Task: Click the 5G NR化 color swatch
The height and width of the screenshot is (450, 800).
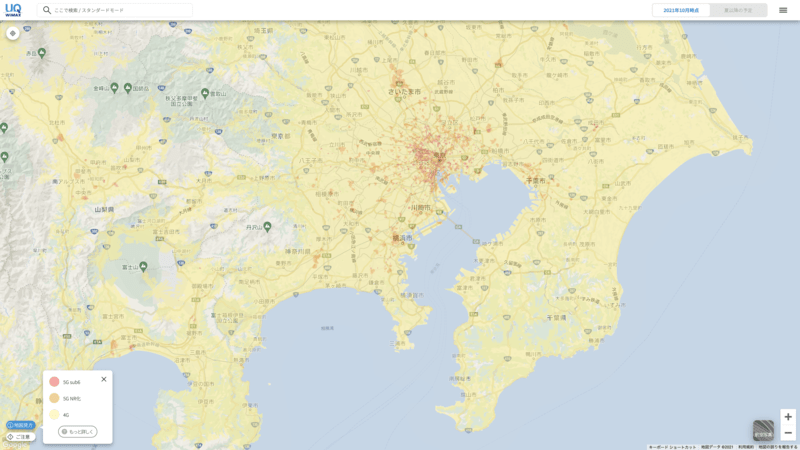Action: [x=54, y=398]
